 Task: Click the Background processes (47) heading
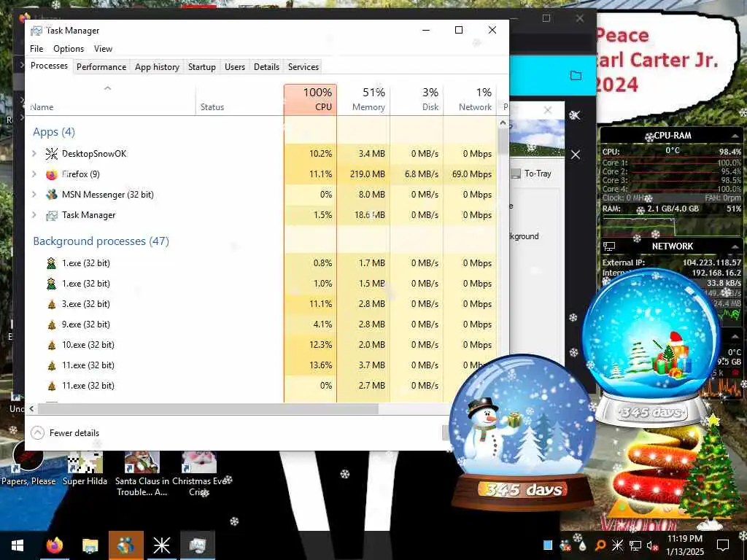tap(101, 241)
